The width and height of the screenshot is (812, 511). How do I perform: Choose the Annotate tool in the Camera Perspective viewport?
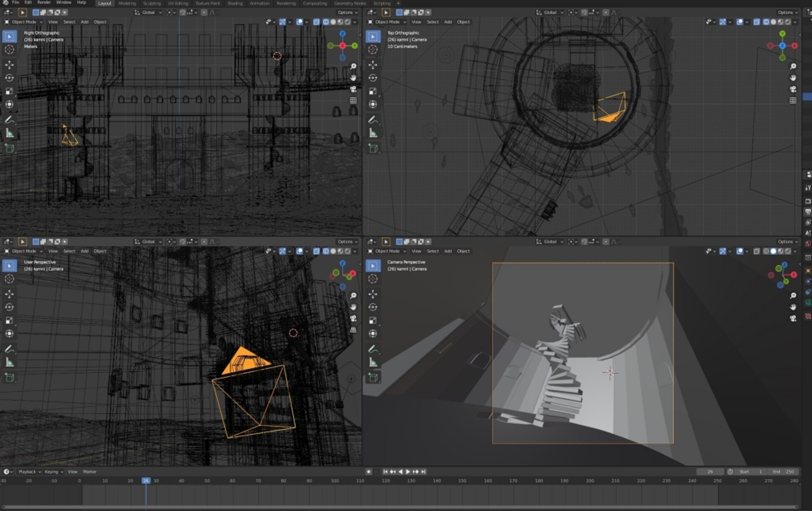click(373, 349)
